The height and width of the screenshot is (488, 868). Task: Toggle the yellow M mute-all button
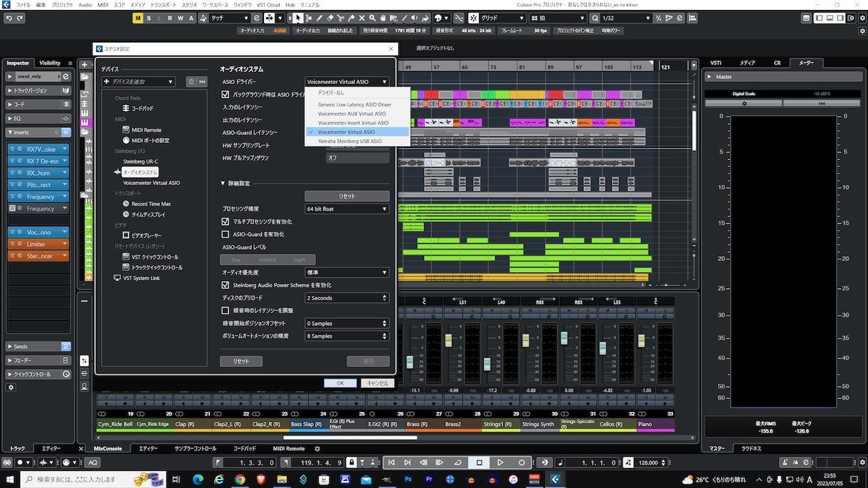137,18
